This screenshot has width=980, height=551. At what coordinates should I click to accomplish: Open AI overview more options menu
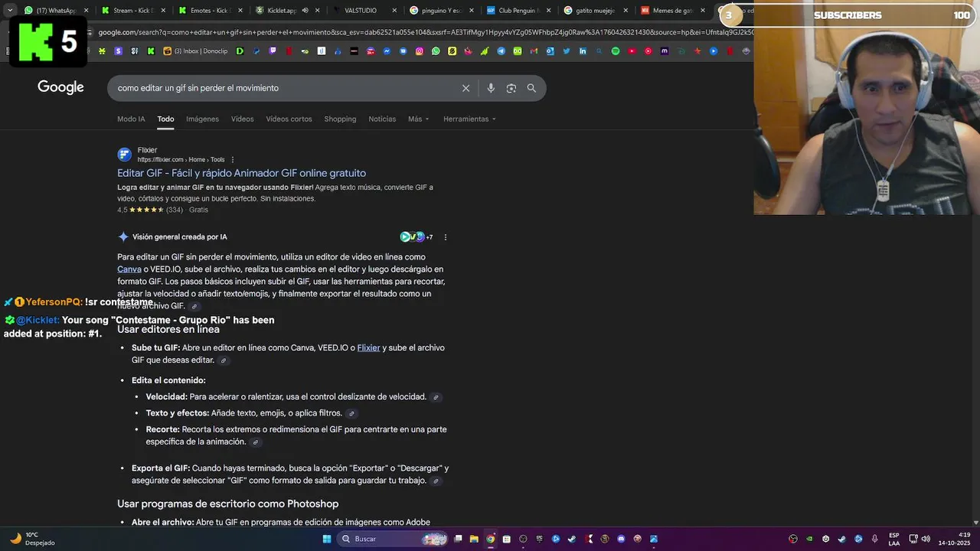(446, 237)
